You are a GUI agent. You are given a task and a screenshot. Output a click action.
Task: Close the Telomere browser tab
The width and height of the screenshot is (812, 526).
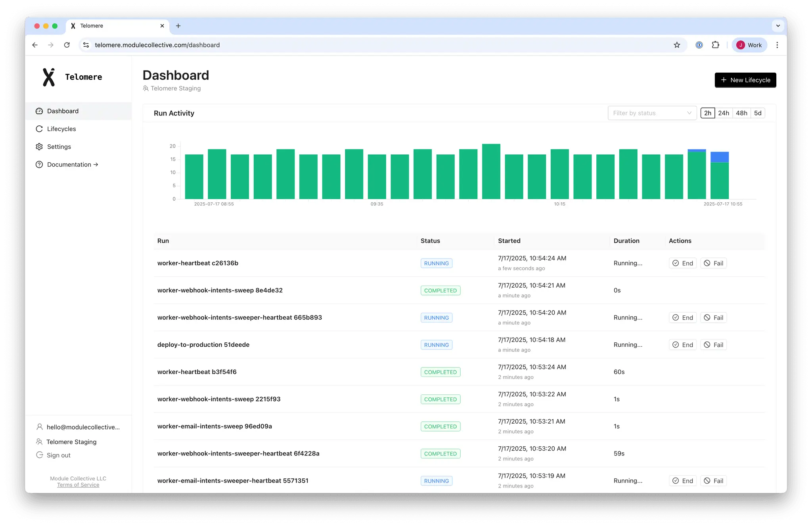pos(162,26)
